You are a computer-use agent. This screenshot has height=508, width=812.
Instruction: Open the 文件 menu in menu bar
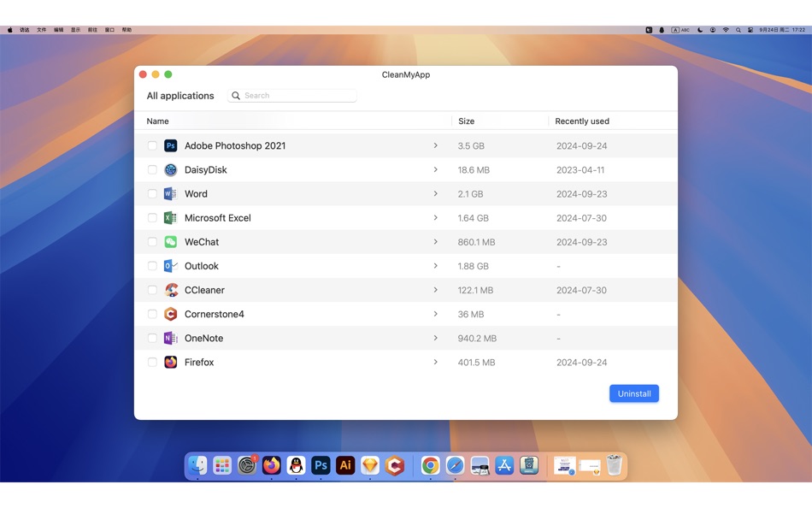[x=41, y=30]
